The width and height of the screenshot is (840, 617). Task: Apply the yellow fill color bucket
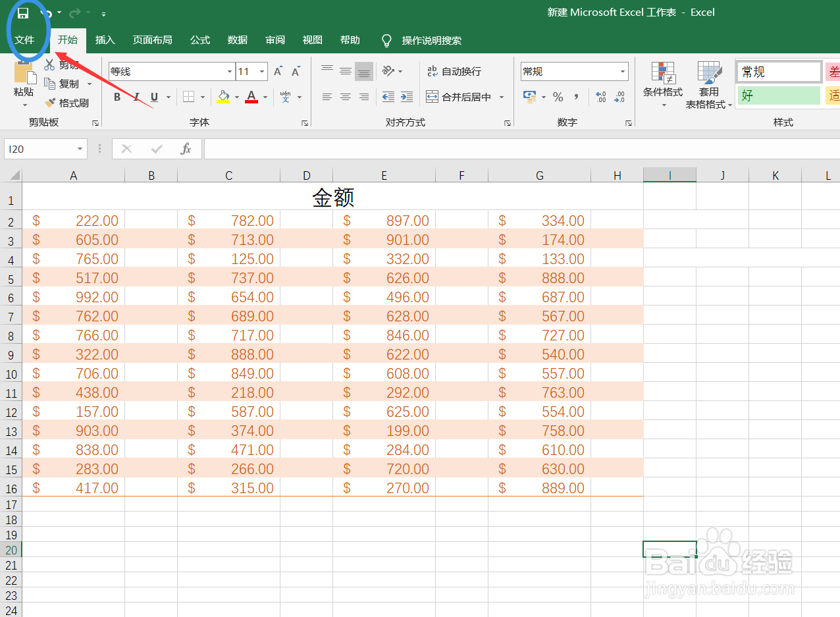[x=224, y=97]
